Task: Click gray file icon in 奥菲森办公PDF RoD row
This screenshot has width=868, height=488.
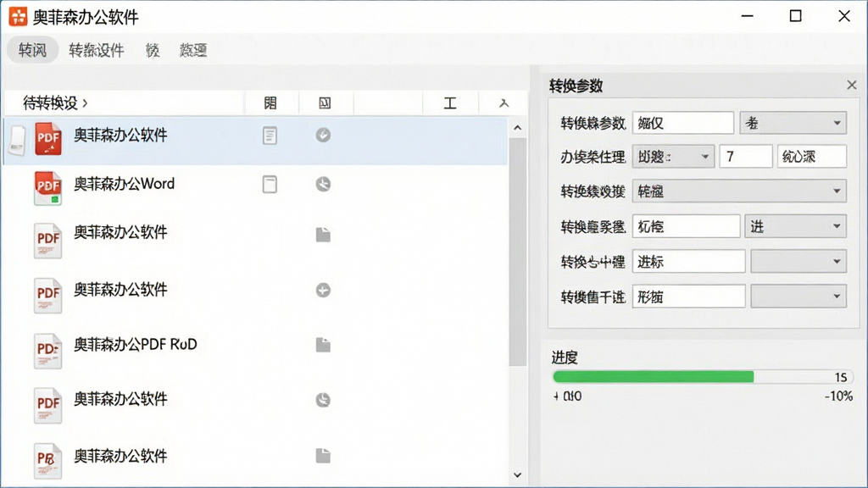Action: pos(323,345)
